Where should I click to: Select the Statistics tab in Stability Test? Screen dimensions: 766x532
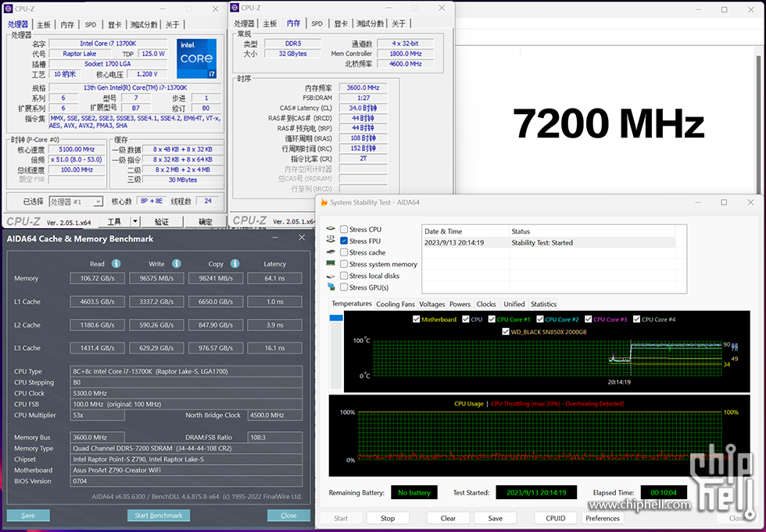(x=543, y=304)
